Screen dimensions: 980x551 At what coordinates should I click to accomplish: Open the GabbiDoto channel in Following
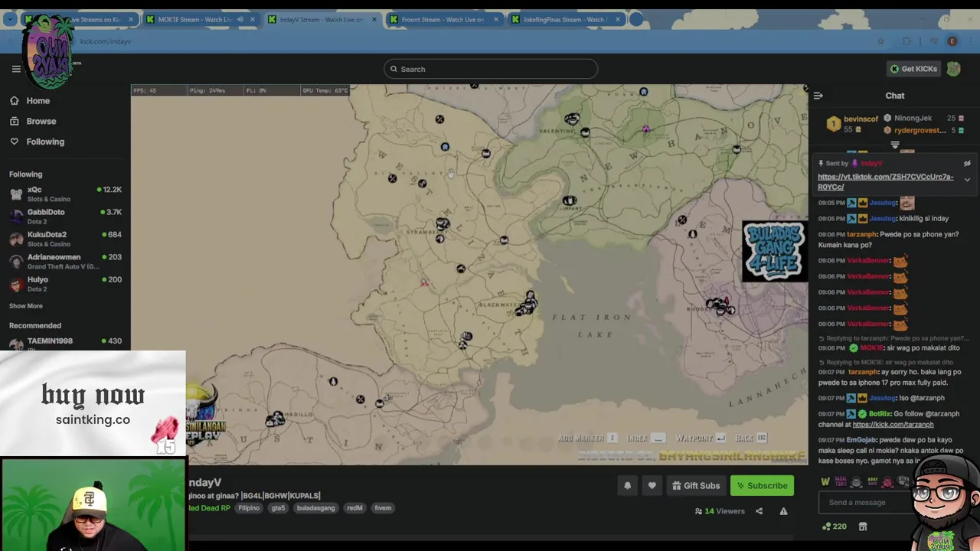tap(65, 217)
